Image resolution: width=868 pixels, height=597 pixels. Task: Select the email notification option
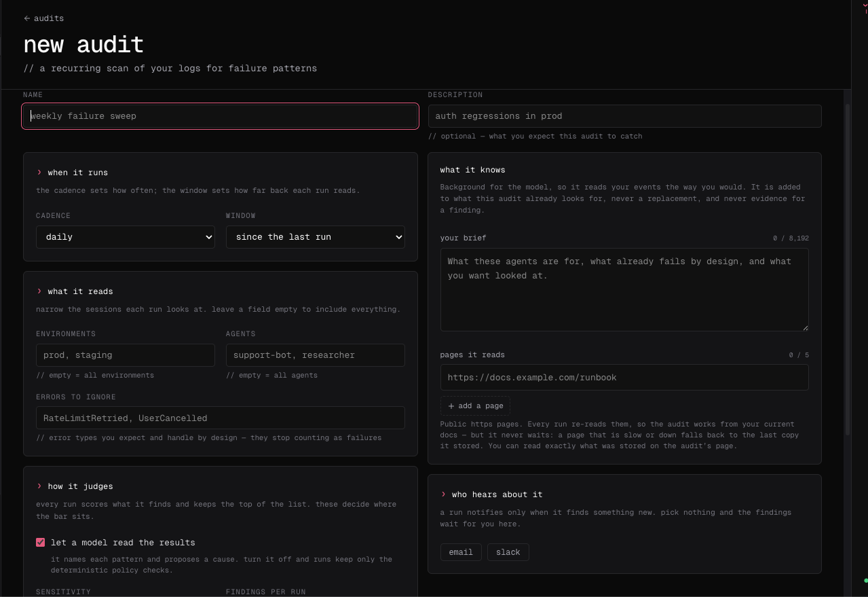click(x=461, y=552)
